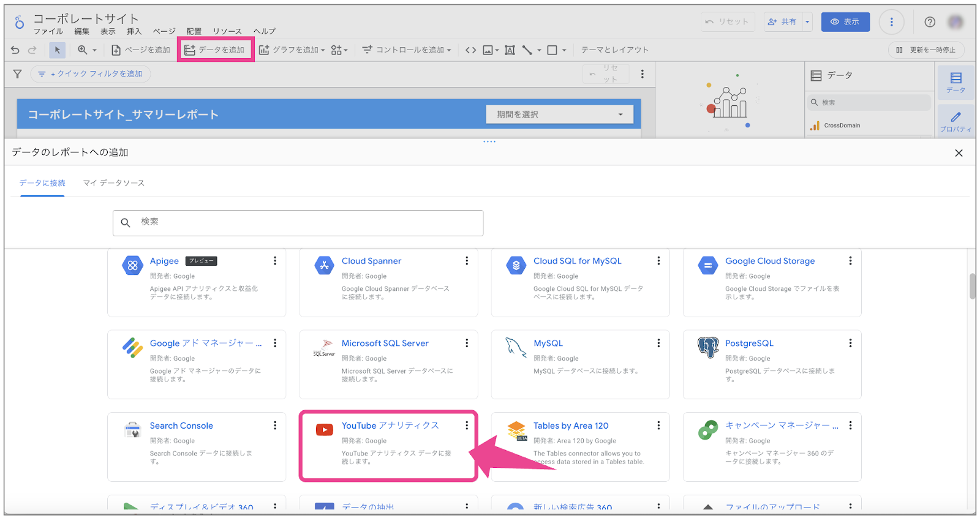Open the Apigee card three-dot menu
The height and width of the screenshot is (518, 980).
(x=275, y=261)
